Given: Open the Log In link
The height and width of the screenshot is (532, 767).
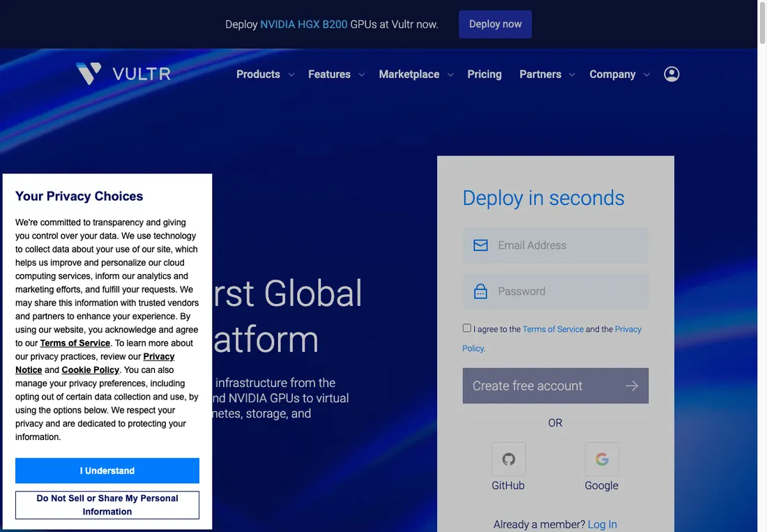Looking at the screenshot, I should [x=602, y=524].
